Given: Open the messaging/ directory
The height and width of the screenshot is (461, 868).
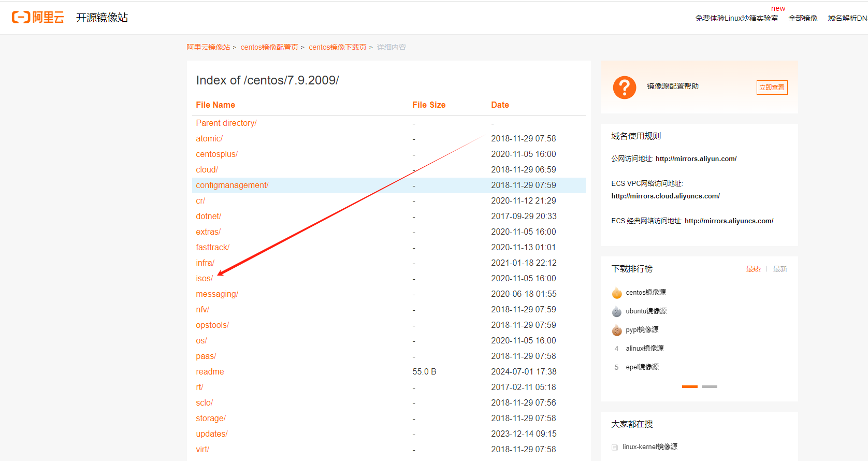Looking at the screenshot, I should coord(217,294).
